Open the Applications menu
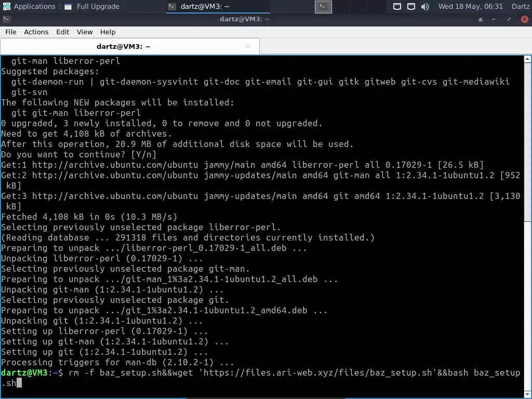532x399 pixels. 29,6
